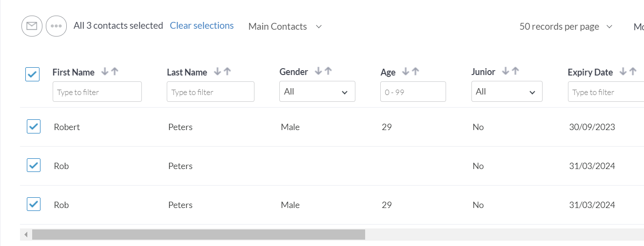Untick checkbox for Rob Peters aged 29
Viewport: 644px width, 246px height.
pos(33,204)
